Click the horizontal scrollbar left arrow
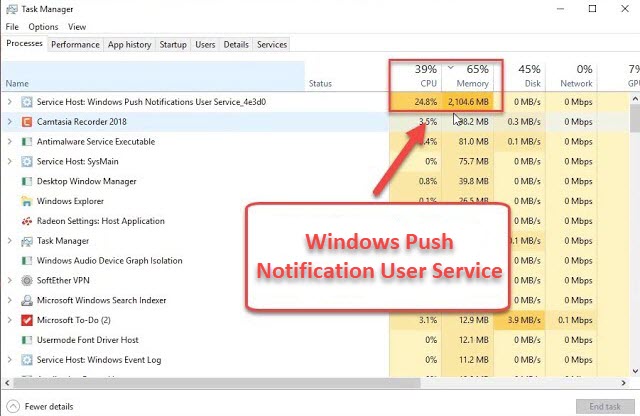 7,383
